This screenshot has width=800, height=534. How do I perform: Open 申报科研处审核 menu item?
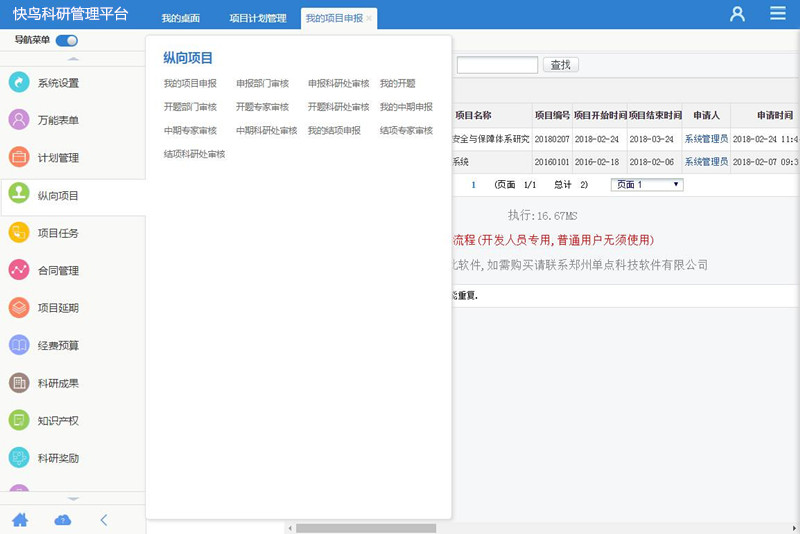338,83
